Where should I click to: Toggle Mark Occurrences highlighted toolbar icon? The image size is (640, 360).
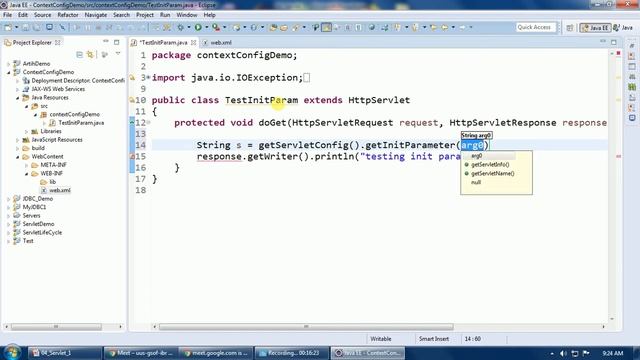pyautogui.click(x=326, y=27)
